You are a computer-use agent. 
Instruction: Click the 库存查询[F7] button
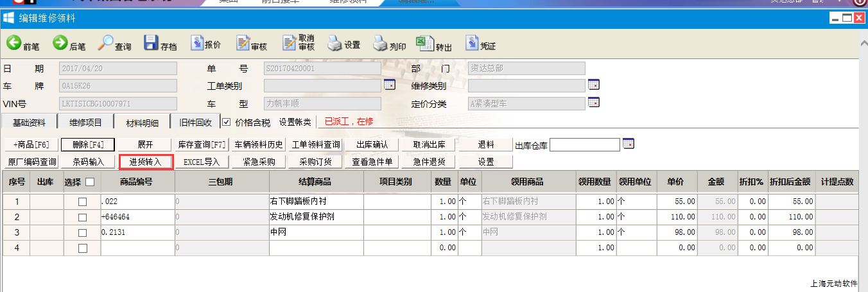[x=202, y=145]
